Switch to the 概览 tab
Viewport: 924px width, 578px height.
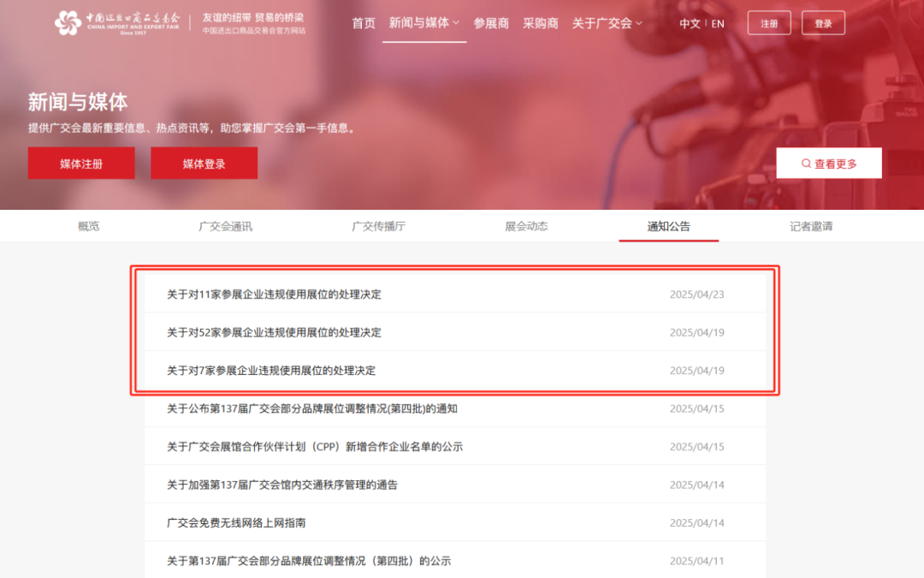(x=89, y=225)
